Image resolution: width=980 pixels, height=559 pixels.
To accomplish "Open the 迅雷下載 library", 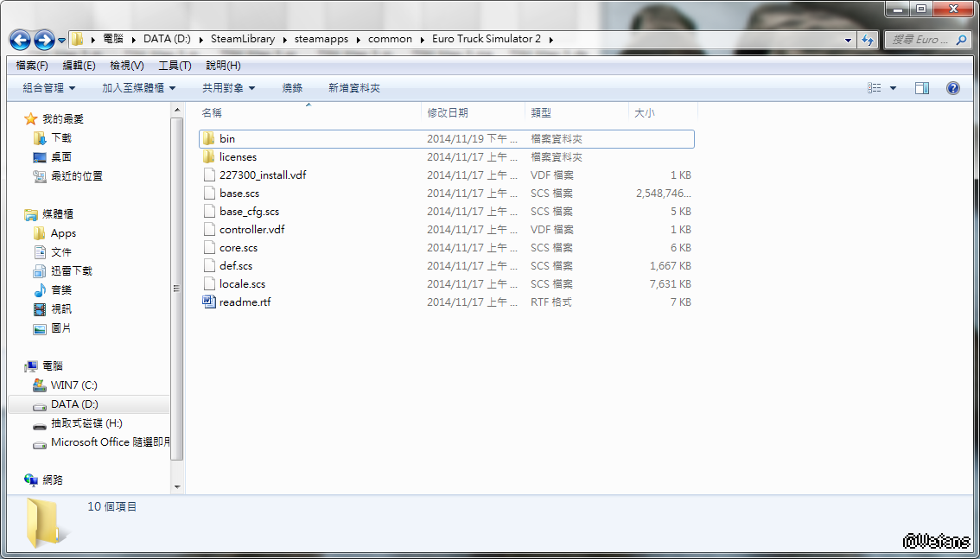I will [x=71, y=271].
